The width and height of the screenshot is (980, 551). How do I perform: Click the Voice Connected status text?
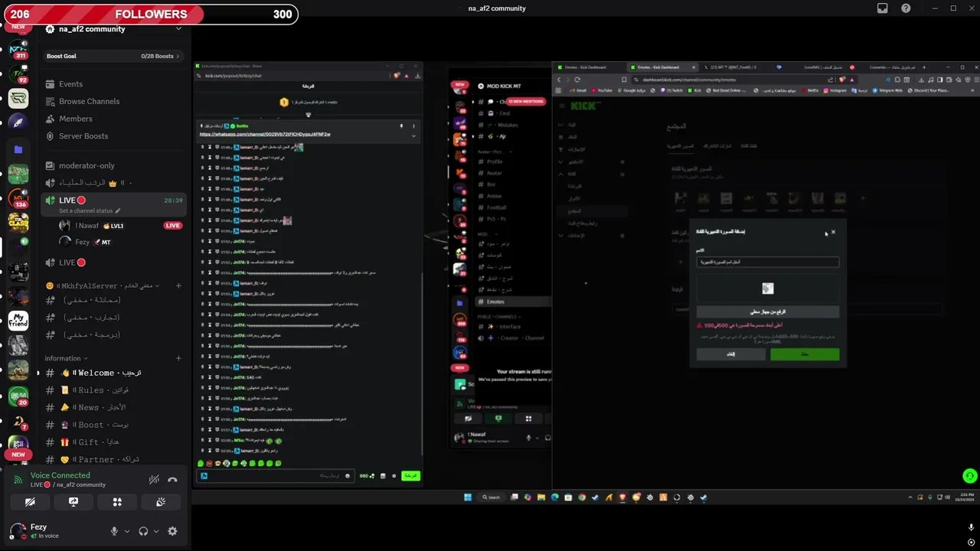(x=60, y=475)
